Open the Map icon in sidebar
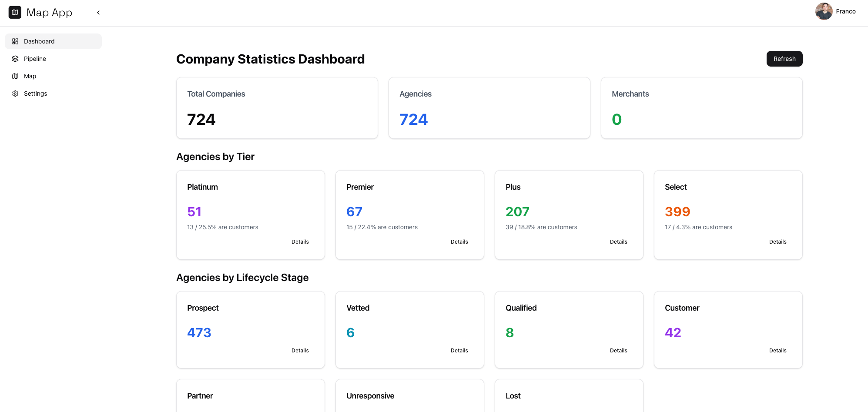The height and width of the screenshot is (412, 868). (x=15, y=76)
